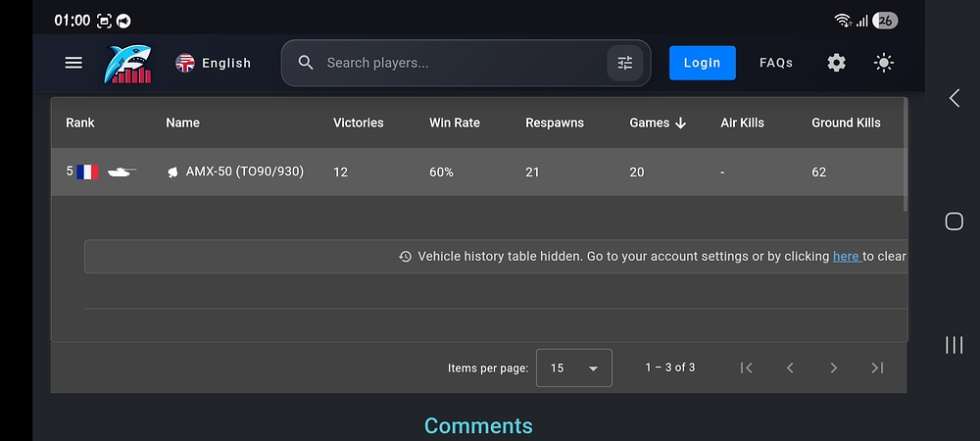Sort table by Victories column

click(x=358, y=123)
